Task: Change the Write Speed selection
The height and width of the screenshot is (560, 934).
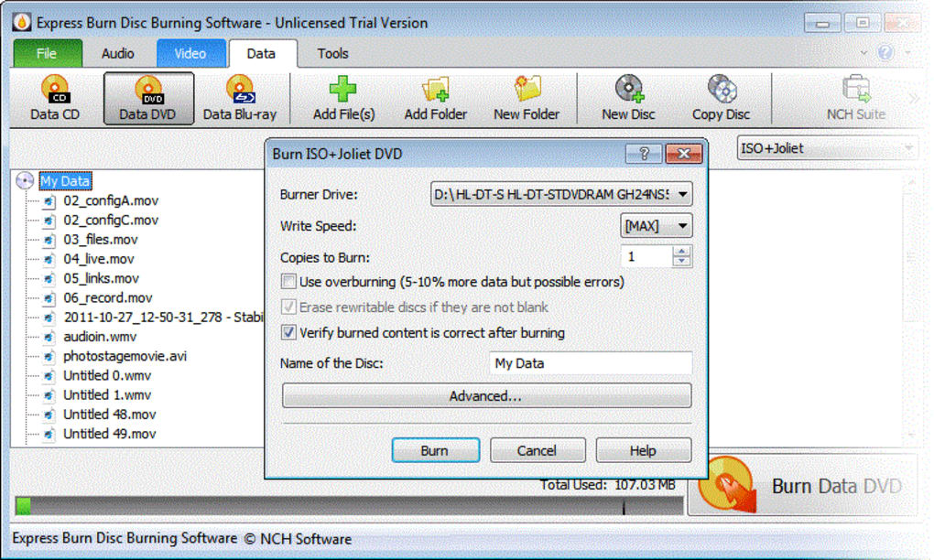Action: pyautogui.click(x=676, y=225)
